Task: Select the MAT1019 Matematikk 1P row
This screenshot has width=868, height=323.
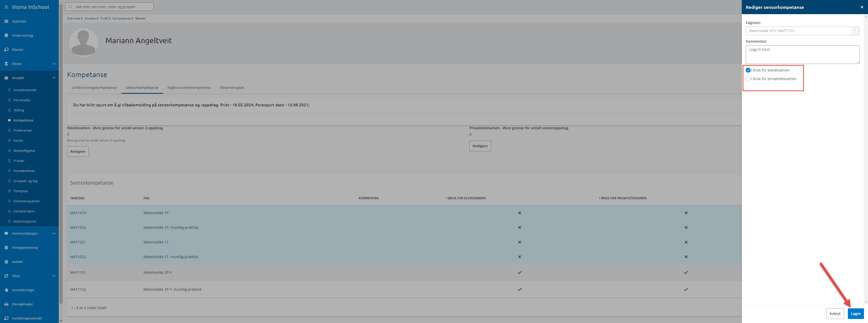Action: [404, 213]
